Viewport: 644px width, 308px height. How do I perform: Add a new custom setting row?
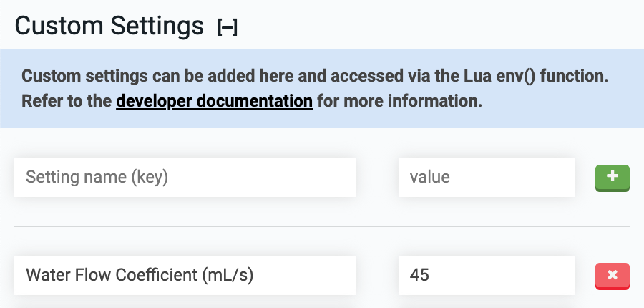coord(612,178)
